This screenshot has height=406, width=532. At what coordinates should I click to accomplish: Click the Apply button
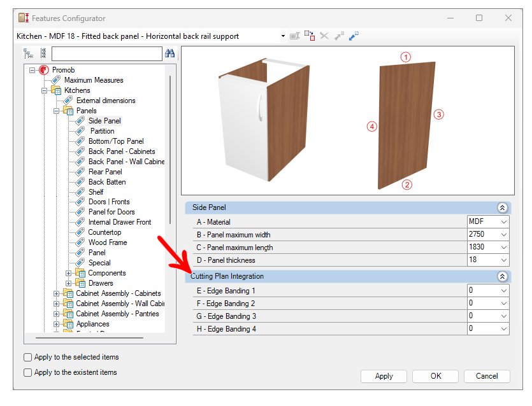[x=384, y=376]
